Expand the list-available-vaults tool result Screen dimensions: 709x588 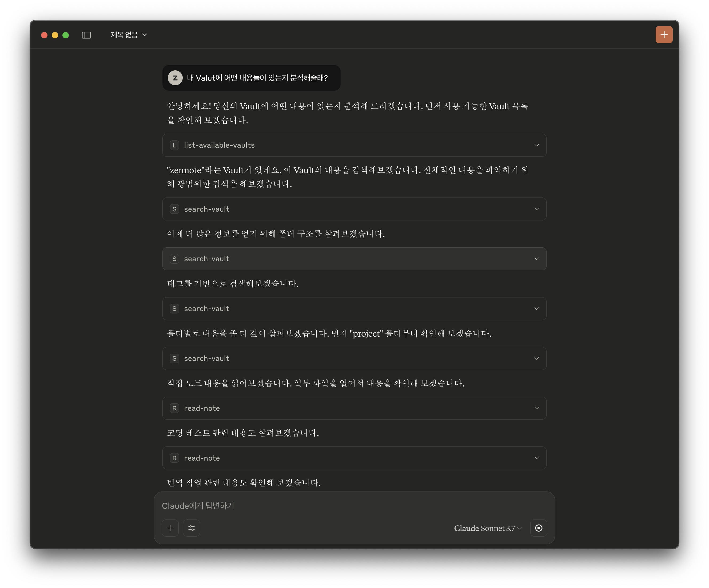point(354,145)
